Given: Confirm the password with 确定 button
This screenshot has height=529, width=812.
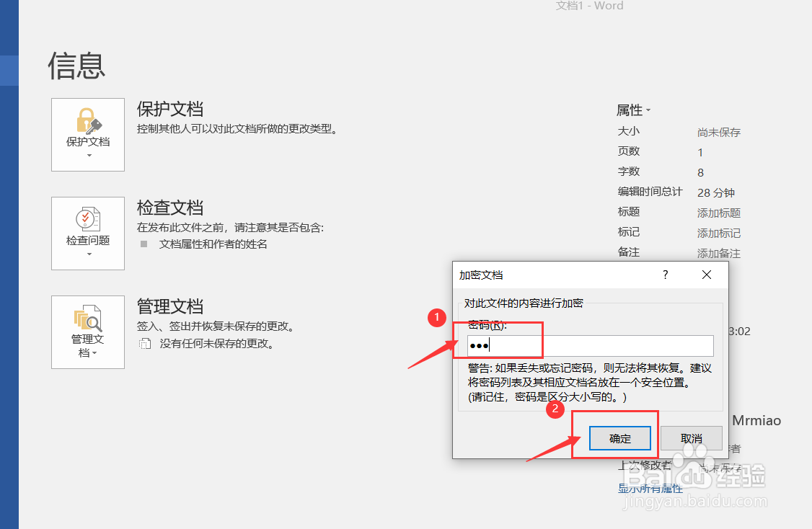Looking at the screenshot, I should click(620, 438).
